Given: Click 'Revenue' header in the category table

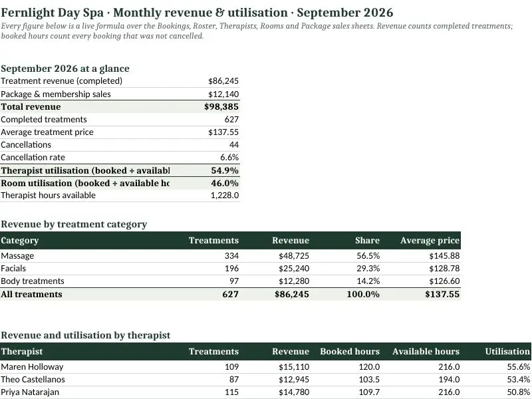Looking at the screenshot, I should tap(291, 240).
